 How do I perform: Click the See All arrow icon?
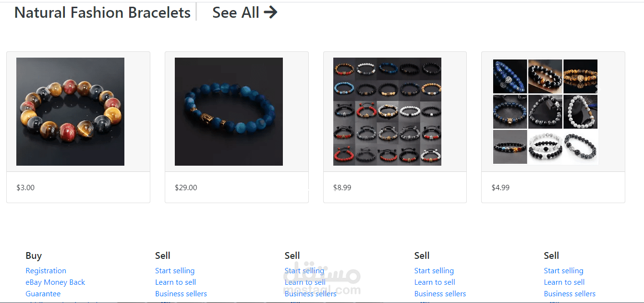click(270, 12)
